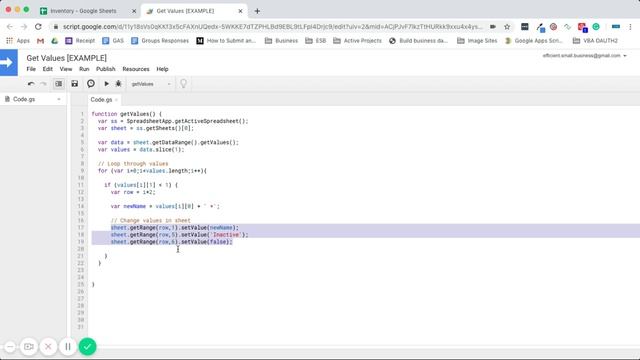The height and width of the screenshot is (360, 640).
Task: Open the View menu
Action: click(x=66, y=69)
